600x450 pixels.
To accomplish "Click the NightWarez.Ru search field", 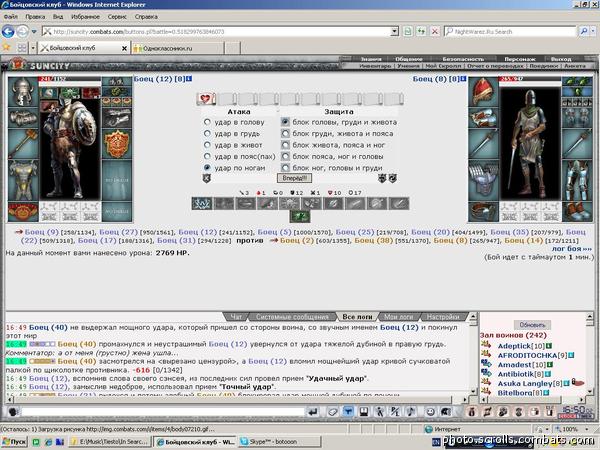I will coord(510,31).
